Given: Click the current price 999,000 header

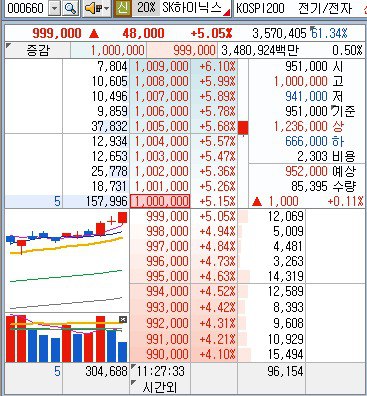Looking at the screenshot, I should [57, 33].
